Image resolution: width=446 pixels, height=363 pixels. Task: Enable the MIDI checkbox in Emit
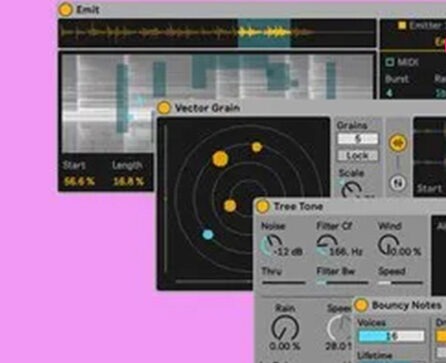[x=389, y=62]
